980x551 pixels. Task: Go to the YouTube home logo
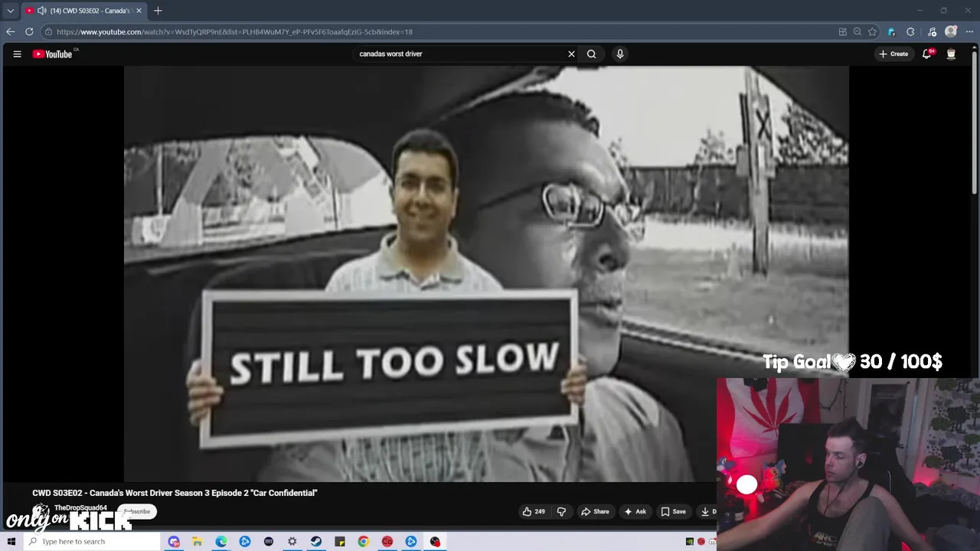tap(52, 54)
